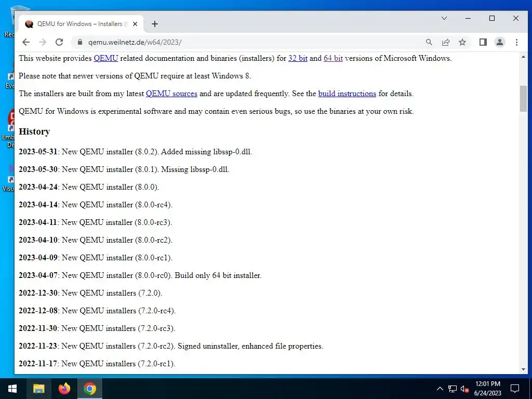
Task: Bookmark this page with the star icon
Action: pyautogui.click(x=462, y=42)
